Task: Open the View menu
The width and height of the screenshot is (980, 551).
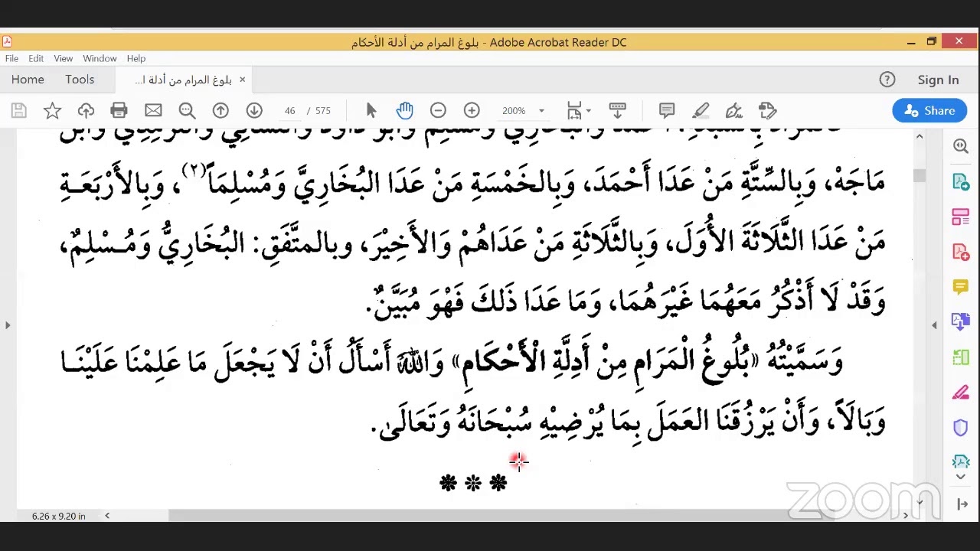Action: pyautogui.click(x=64, y=58)
